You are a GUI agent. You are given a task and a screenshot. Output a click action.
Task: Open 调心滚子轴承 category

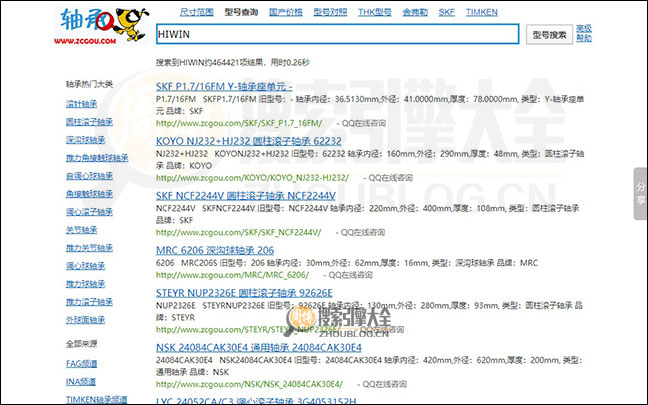pos(89,212)
